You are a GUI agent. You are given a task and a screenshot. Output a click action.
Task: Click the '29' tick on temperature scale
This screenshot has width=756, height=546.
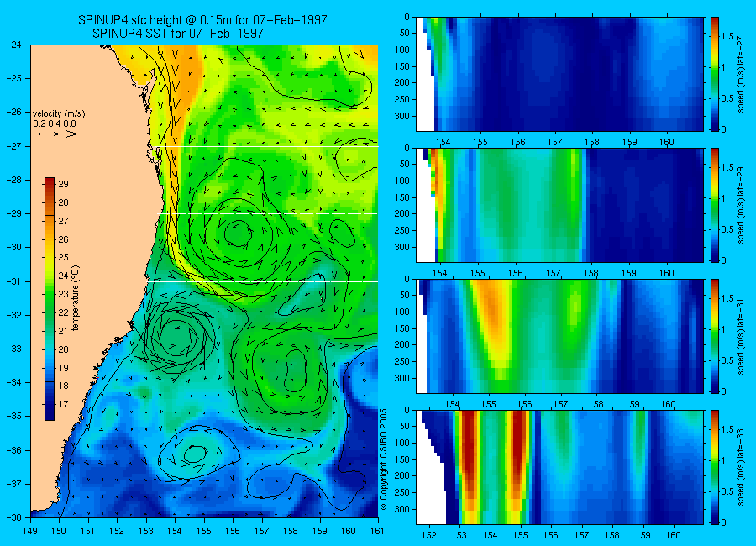(63, 184)
